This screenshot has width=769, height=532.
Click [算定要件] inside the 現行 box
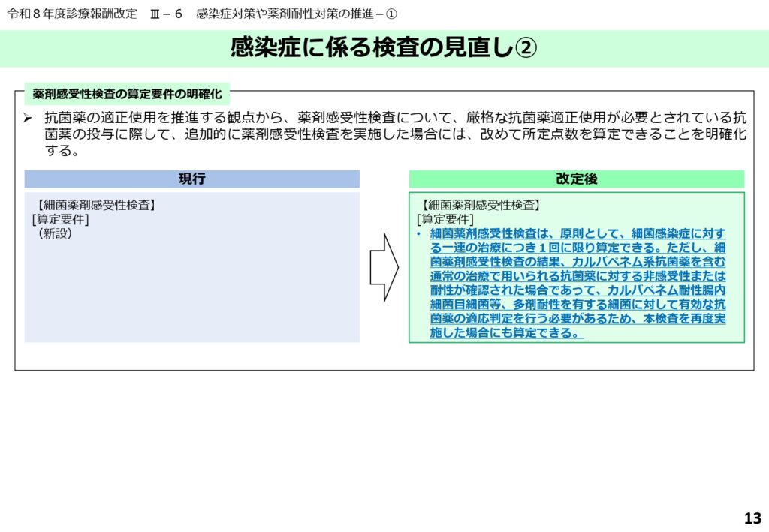pos(60,219)
